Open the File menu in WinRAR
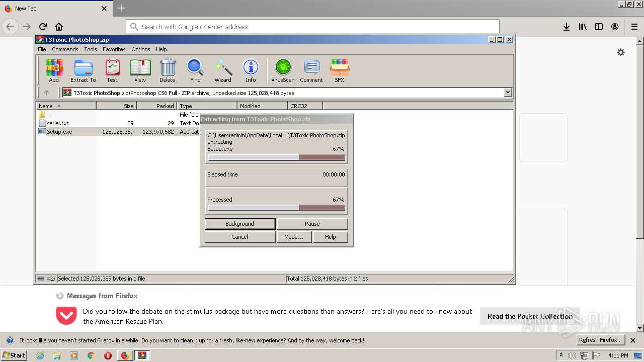The image size is (644, 362). [x=42, y=49]
